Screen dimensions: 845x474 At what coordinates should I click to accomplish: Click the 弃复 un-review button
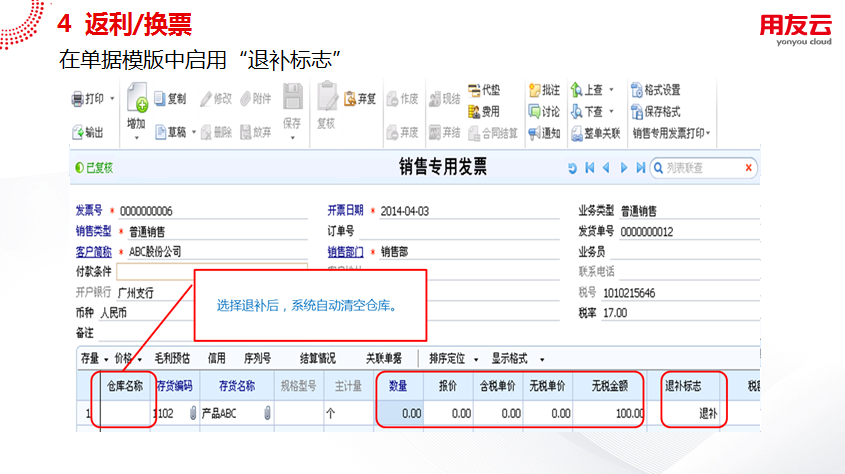[360, 99]
